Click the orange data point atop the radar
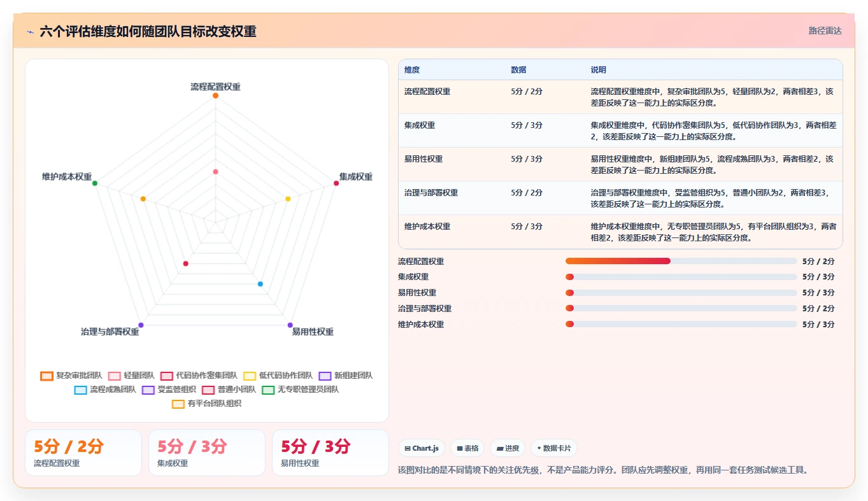 tap(215, 95)
